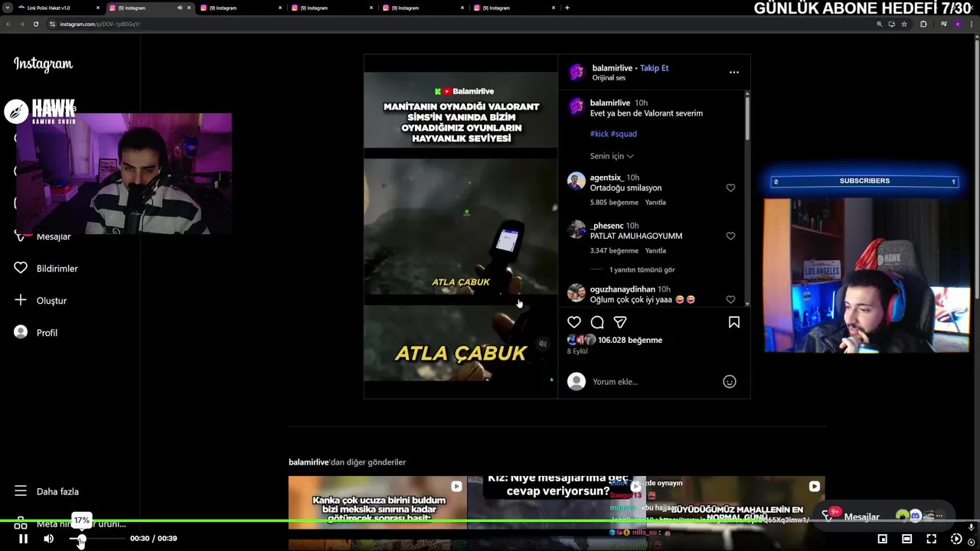The image size is (980, 551).
Task: Adjust the video volume slider
Action: (97, 539)
